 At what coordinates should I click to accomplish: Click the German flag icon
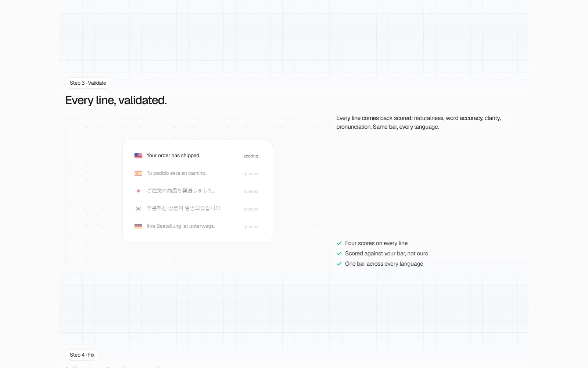(x=138, y=226)
